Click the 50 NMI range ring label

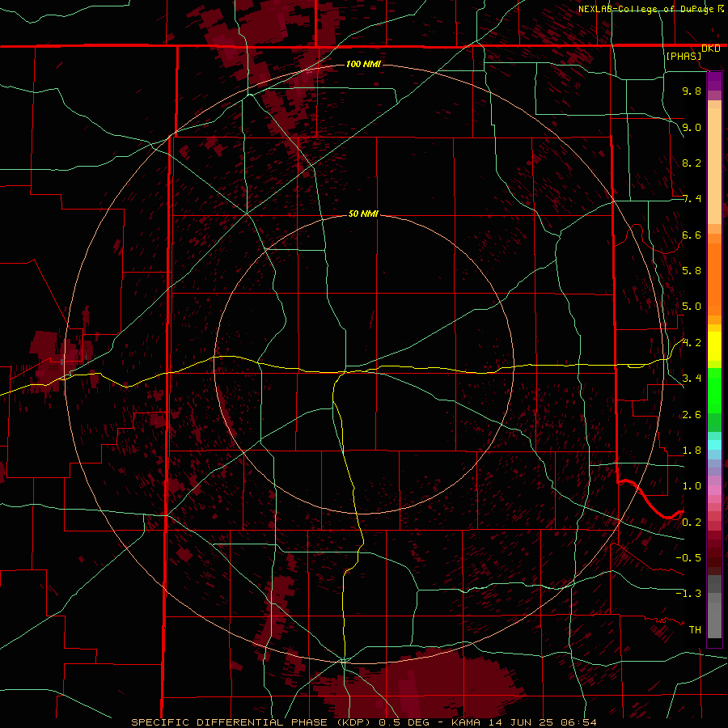tap(363, 214)
